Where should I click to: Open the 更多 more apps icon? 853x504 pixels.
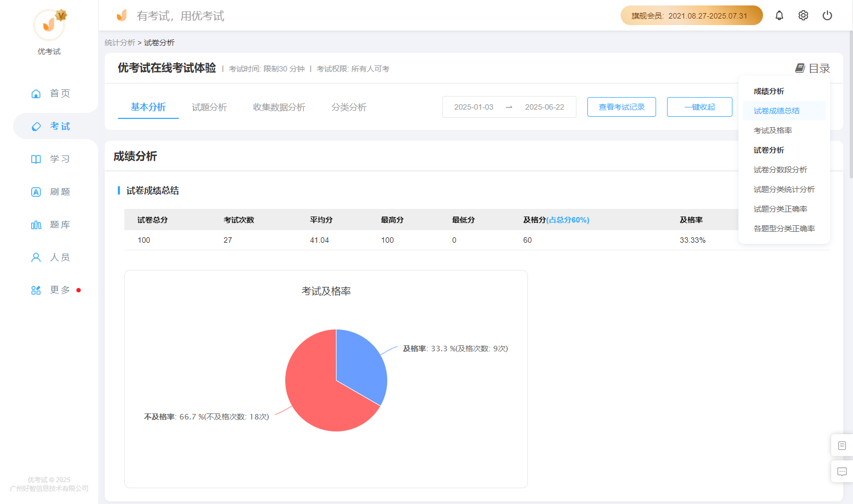click(x=36, y=290)
